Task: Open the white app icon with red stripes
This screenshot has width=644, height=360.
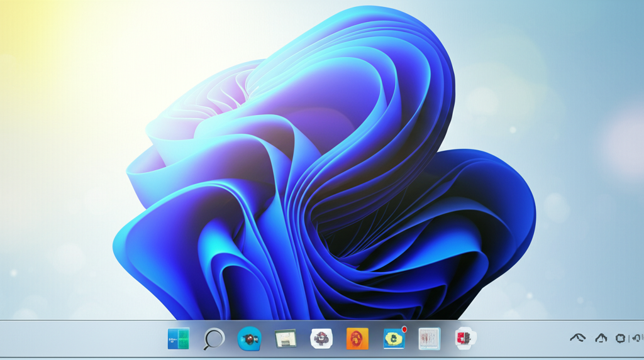Action: click(x=430, y=339)
